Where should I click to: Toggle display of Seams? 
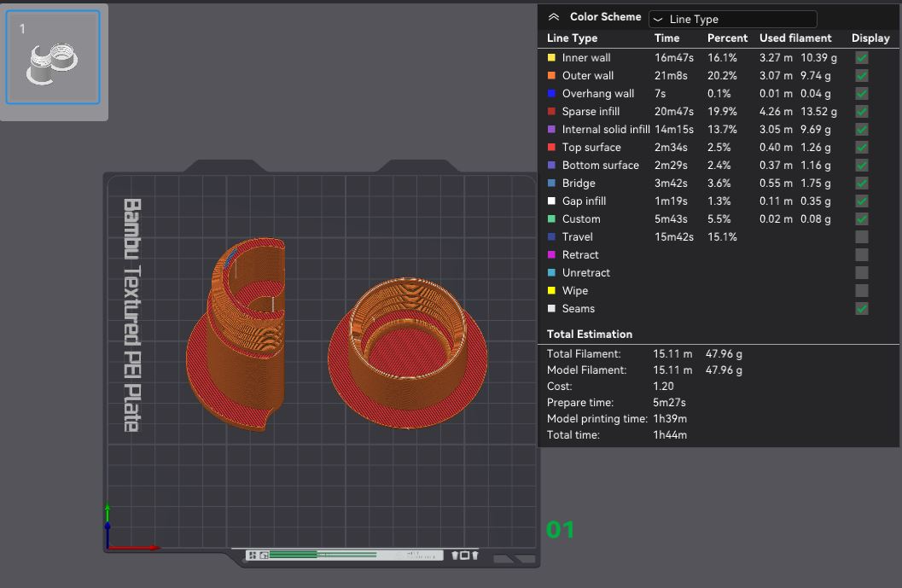pos(861,308)
